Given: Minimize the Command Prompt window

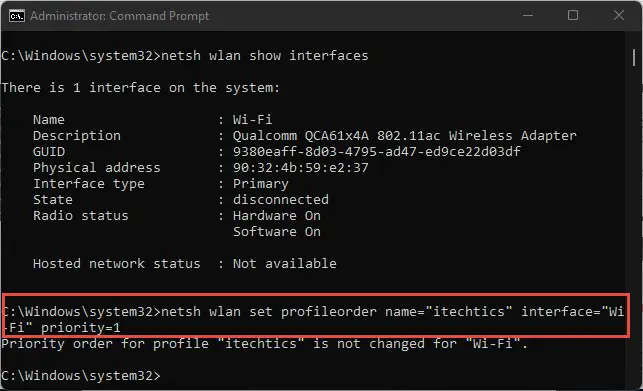Looking at the screenshot, I should point(528,16).
